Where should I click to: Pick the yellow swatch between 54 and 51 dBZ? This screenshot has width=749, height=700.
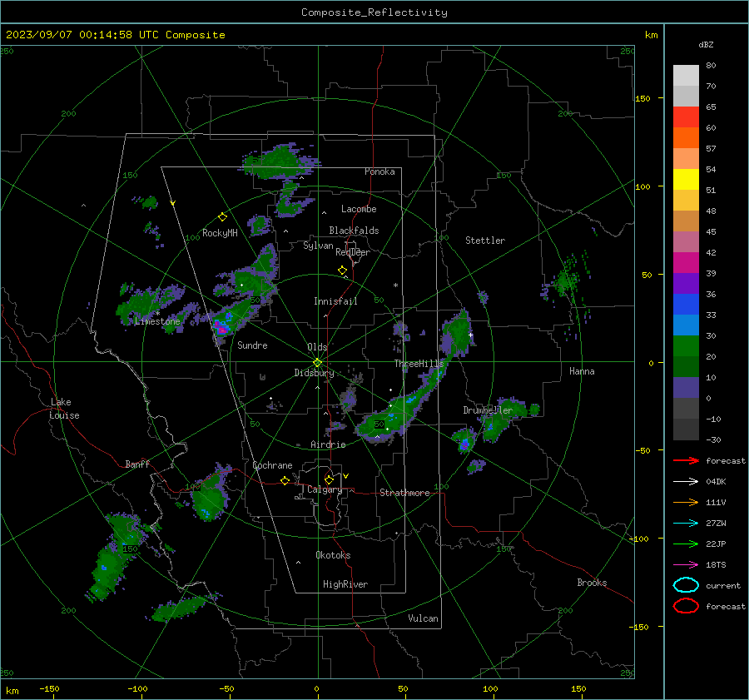point(686,180)
